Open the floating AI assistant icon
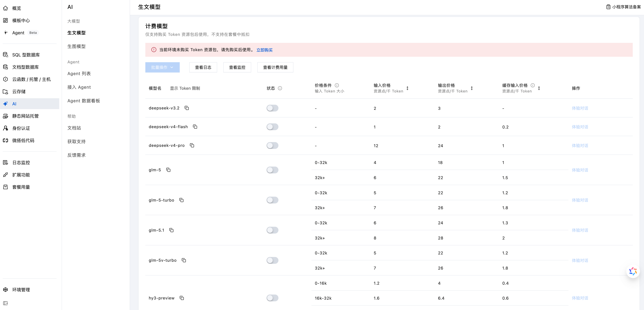This screenshot has height=310, width=644. (633, 271)
